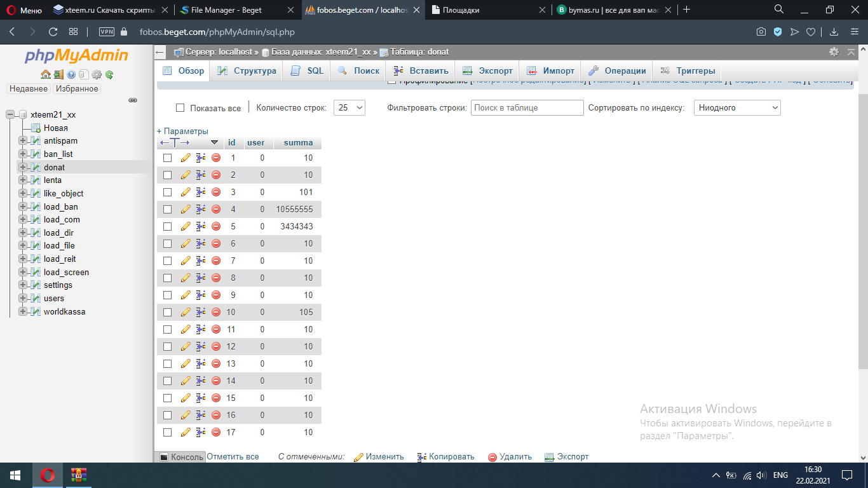Click the 'Избранное' button in sidebar
This screenshot has width=868, height=488.
[x=77, y=89]
